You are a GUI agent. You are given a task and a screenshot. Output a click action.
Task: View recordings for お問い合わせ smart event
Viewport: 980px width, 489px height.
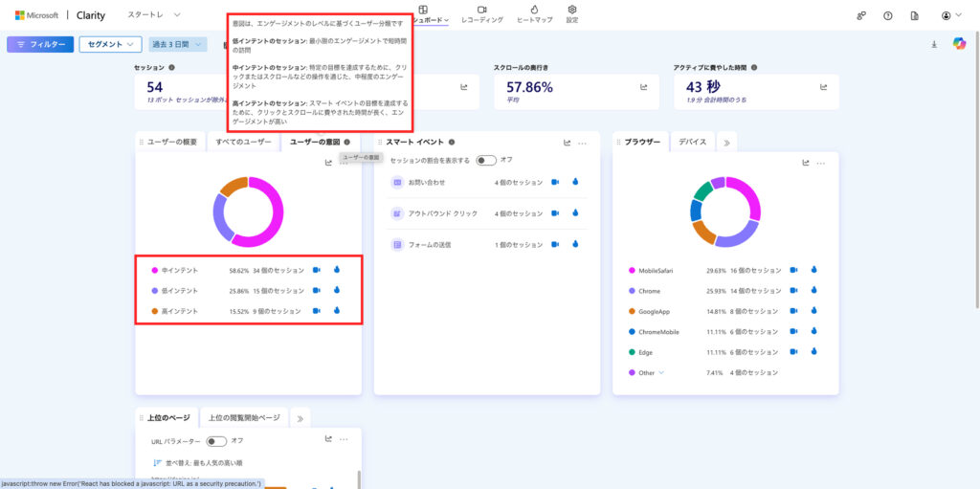coord(555,182)
